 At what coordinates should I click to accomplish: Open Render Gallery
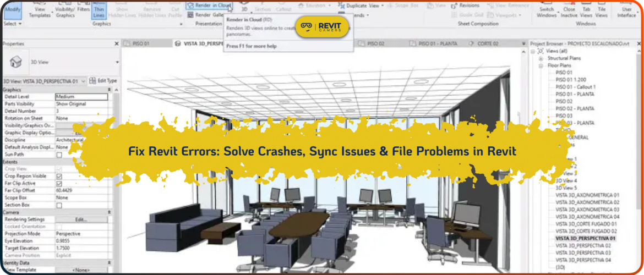point(205,15)
